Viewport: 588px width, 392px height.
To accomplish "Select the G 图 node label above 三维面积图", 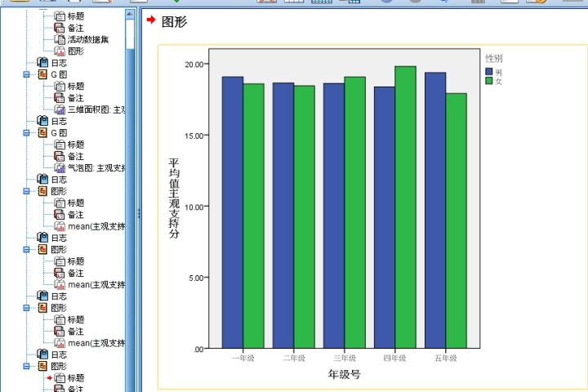I will 59,74.
